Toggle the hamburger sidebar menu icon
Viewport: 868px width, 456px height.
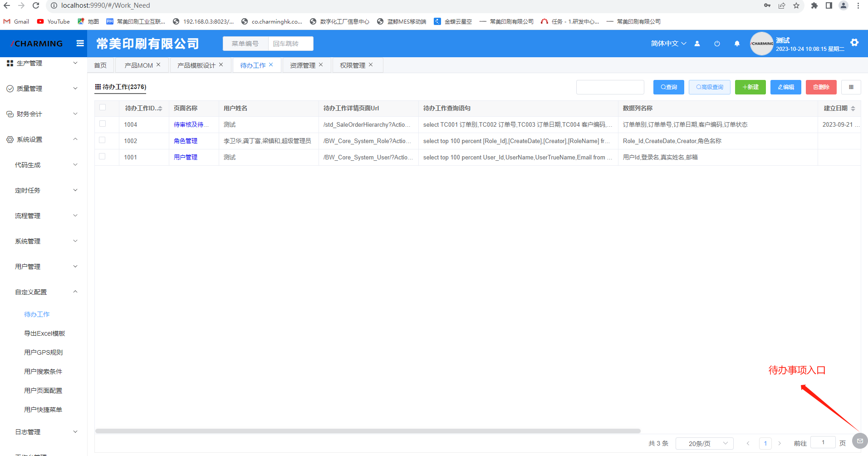pyautogui.click(x=80, y=43)
